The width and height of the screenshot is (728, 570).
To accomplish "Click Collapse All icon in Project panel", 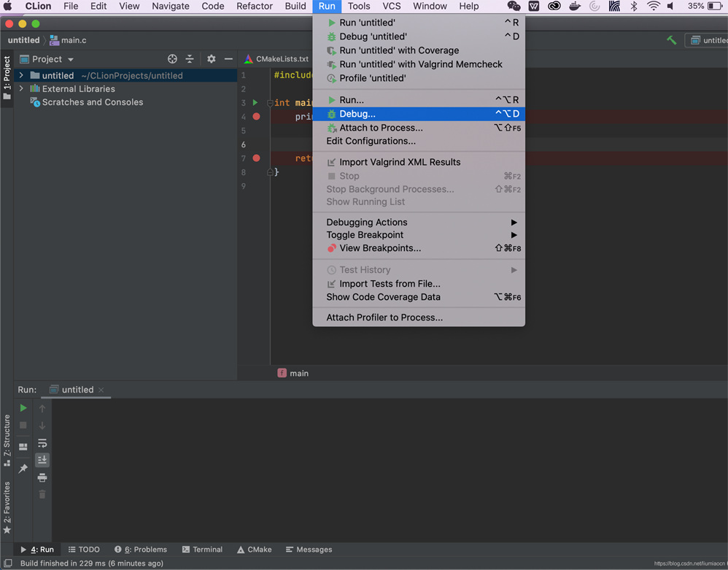I will point(190,59).
